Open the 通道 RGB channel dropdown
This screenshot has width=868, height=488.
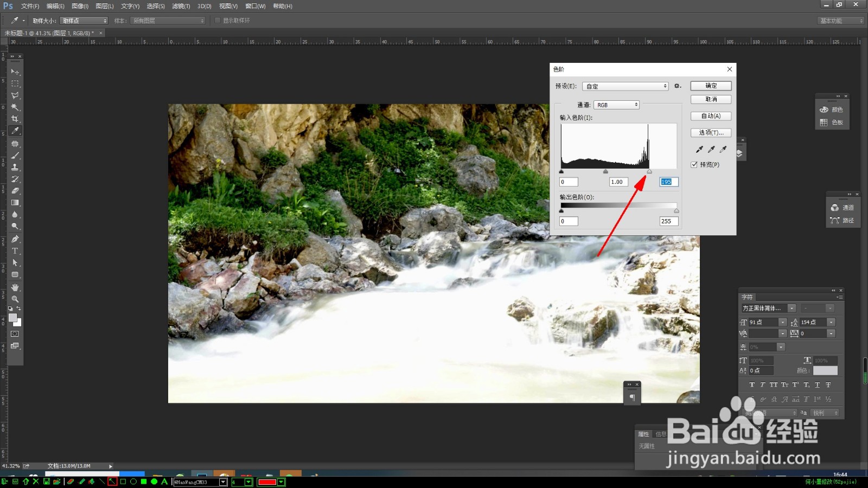click(x=617, y=105)
